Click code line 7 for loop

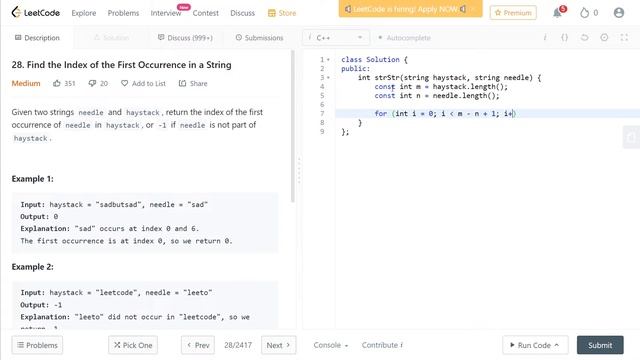[x=445, y=113]
